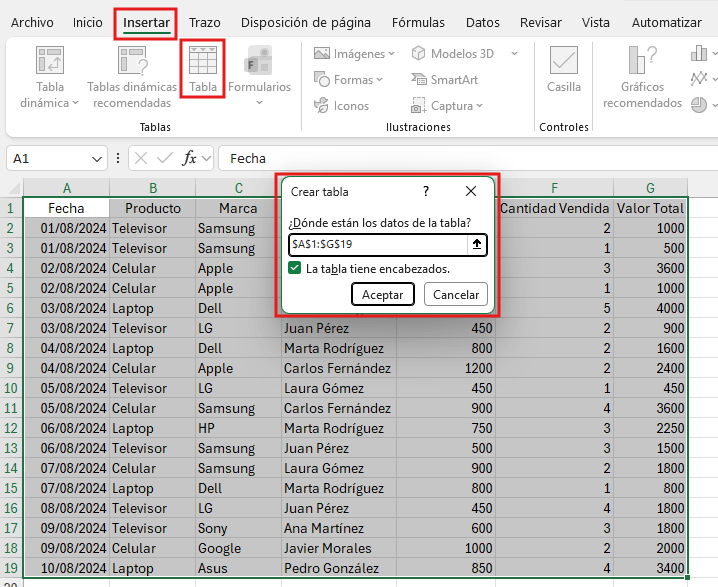The height and width of the screenshot is (587, 718).
Task: Insert Imágenes from the ribbon
Action: click(x=354, y=54)
